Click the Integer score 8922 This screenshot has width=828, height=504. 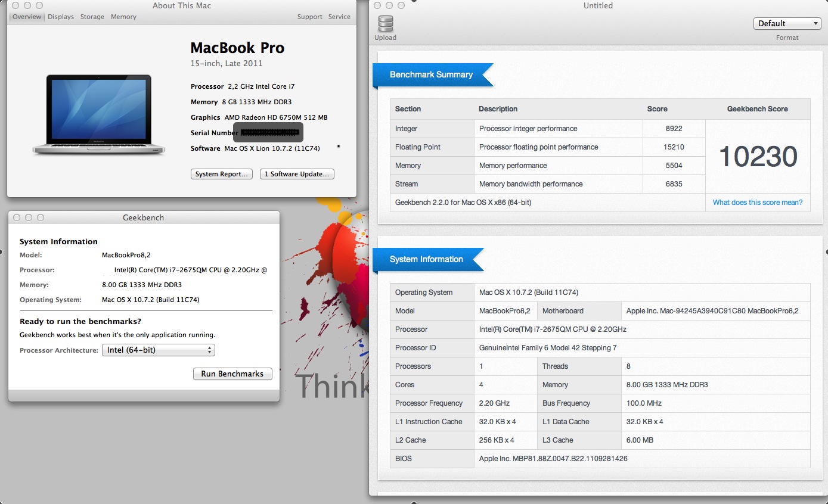tap(674, 129)
